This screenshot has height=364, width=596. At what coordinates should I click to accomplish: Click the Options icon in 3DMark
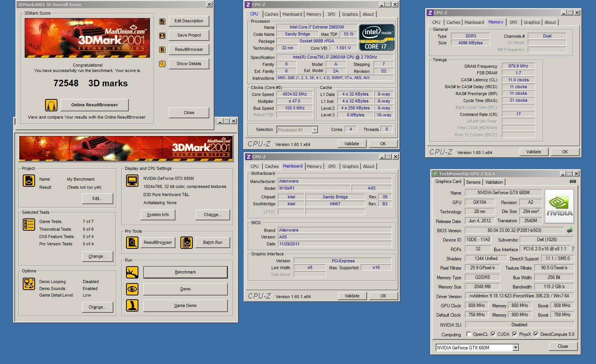pyautogui.click(x=29, y=284)
